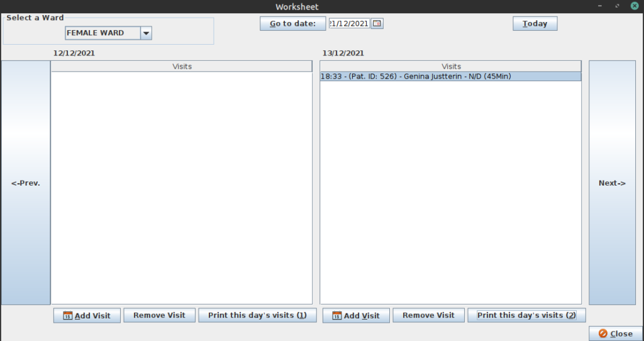
Task: Expand the FEMALE WARD dropdown arrow
Action: 146,33
